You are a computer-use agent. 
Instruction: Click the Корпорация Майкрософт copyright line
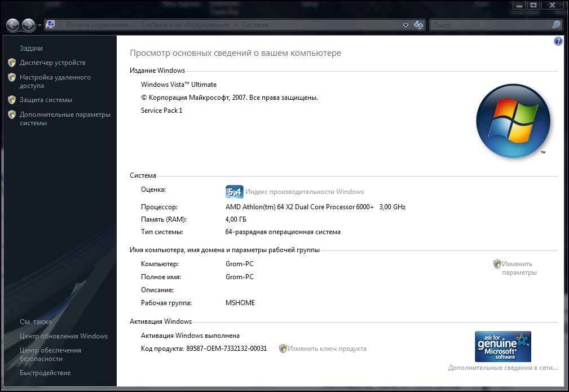click(230, 98)
